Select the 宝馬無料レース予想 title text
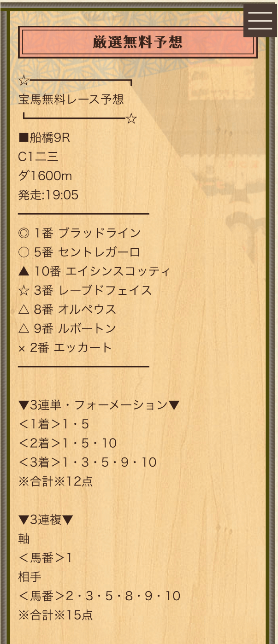Image resolution: width=278 pixels, height=644 pixels. point(71,100)
